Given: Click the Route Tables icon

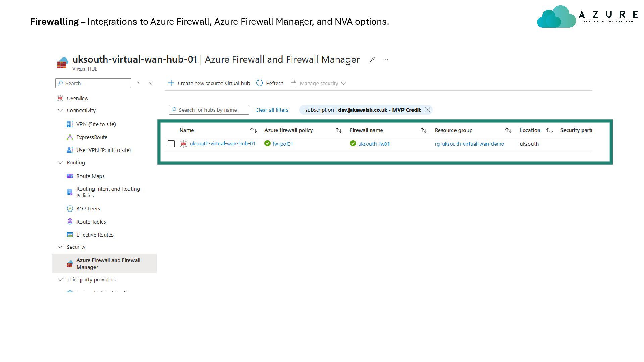Looking at the screenshot, I should click(x=70, y=221).
